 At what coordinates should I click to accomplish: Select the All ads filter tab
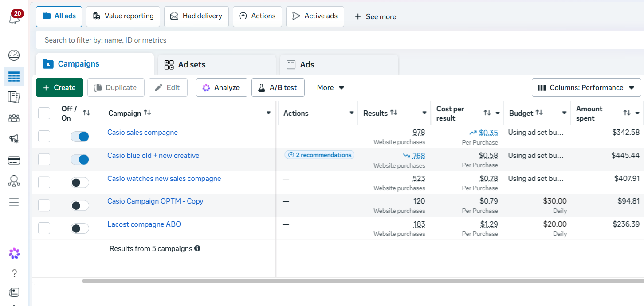[59, 16]
